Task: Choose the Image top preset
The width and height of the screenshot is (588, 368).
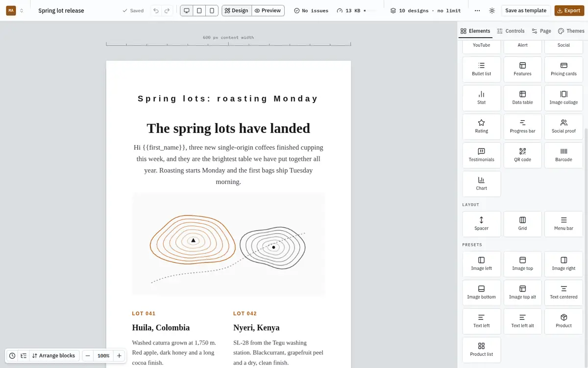Action: click(x=523, y=264)
